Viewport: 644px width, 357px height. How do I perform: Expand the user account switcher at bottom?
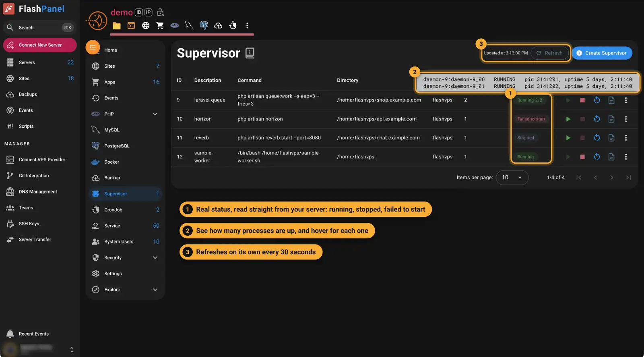[72, 349]
